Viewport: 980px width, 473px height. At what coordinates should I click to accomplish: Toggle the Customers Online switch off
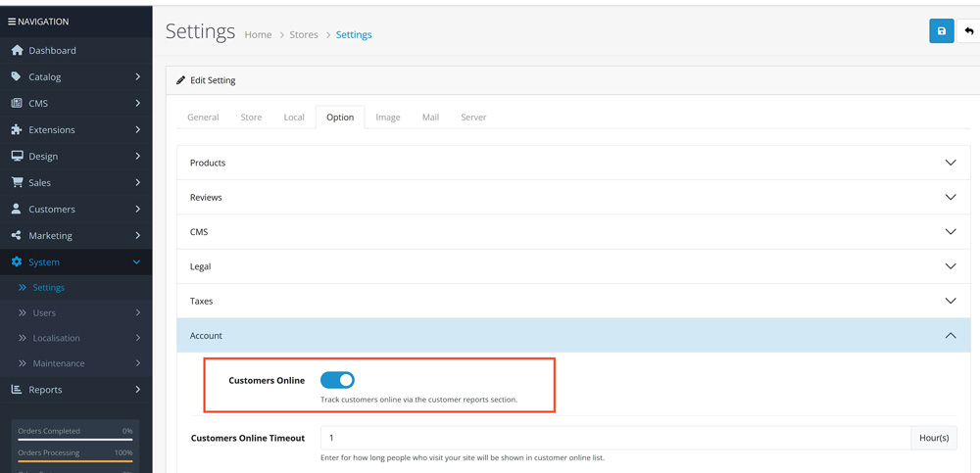pyautogui.click(x=337, y=380)
